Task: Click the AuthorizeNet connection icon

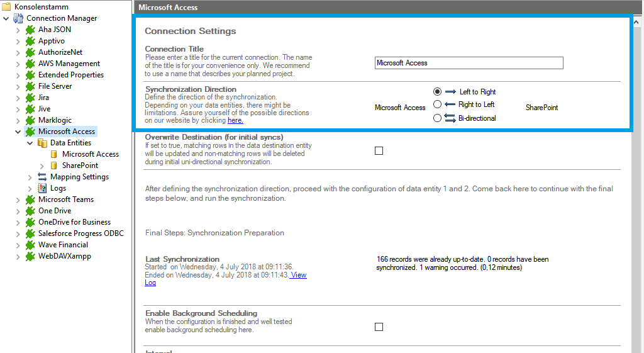Action: (30, 52)
